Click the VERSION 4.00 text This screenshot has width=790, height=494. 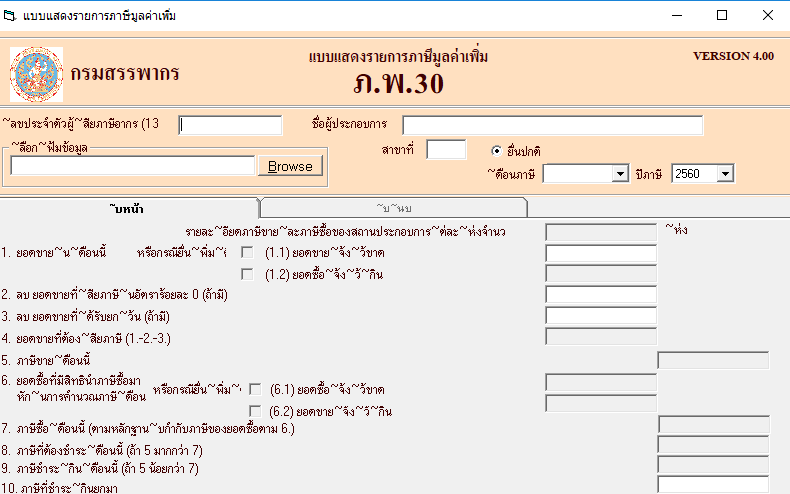click(733, 56)
